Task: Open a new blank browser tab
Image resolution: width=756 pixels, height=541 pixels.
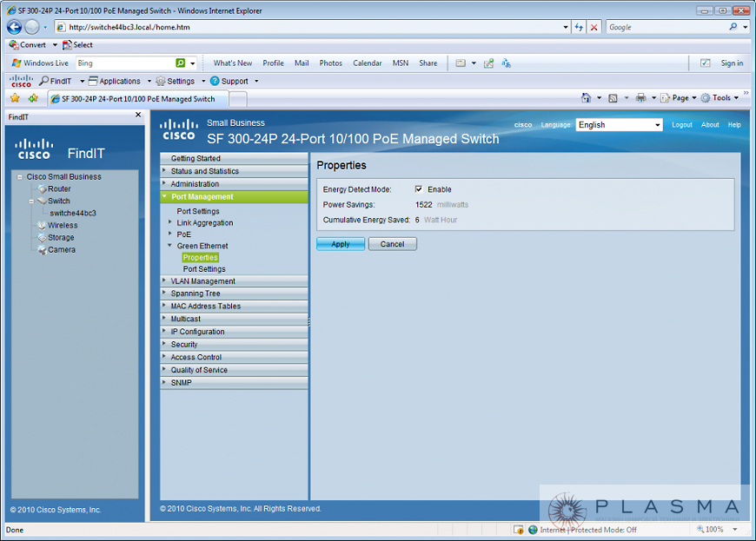Action: pyautogui.click(x=238, y=99)
